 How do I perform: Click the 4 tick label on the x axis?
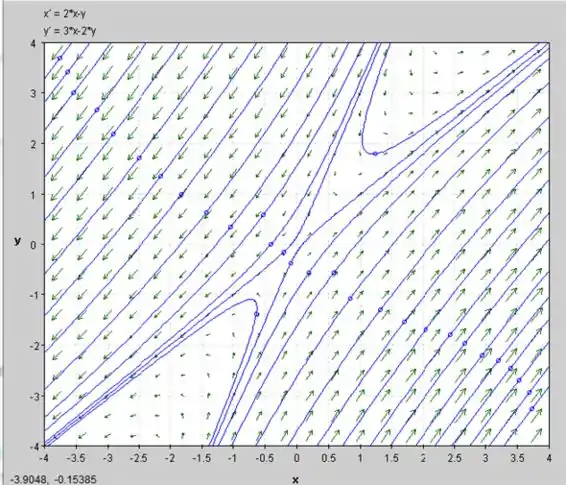[x=549, y=459]
